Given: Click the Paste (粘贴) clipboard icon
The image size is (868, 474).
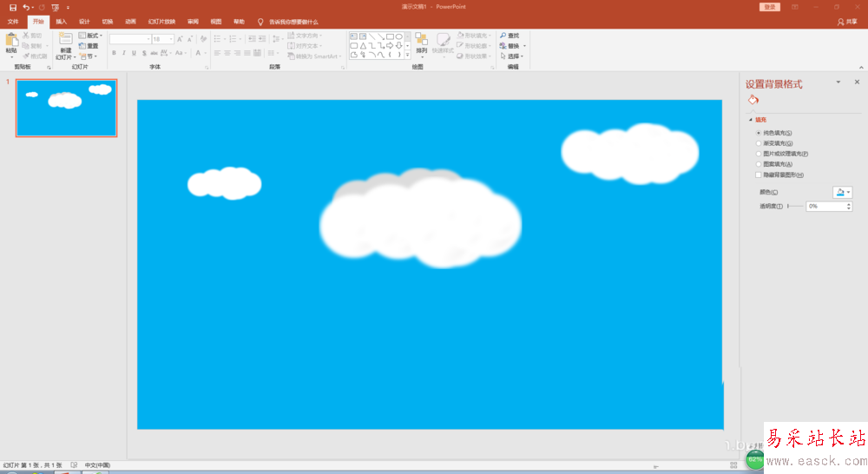Looking at the screenshot, I should coord(11,40).
